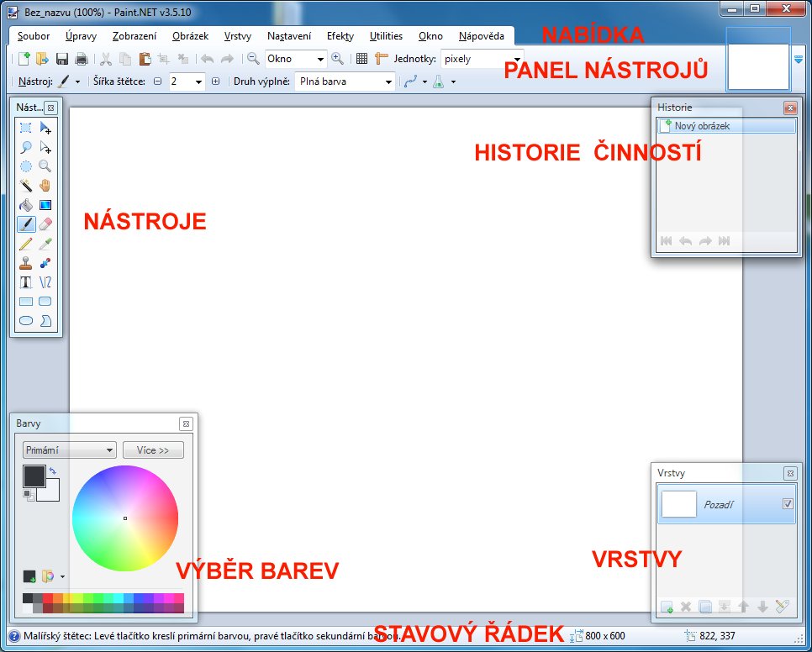Select the Rectangle Select tool
Image resolution: width=812 pixels, height=652 pixels.
[x=26, y=128]
